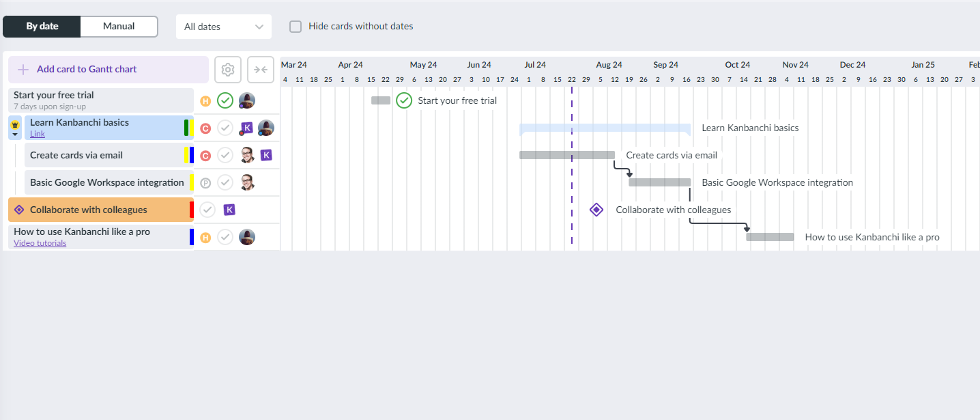
Task: Switch to the Manual tab
Action: tap(119, 27)
